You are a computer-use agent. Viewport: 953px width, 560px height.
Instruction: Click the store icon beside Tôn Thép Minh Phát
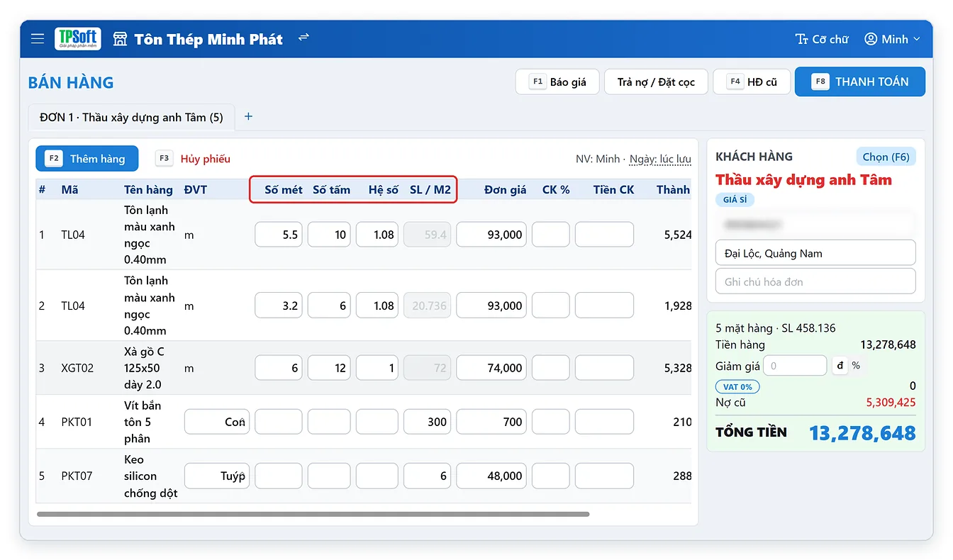point(120,39)
